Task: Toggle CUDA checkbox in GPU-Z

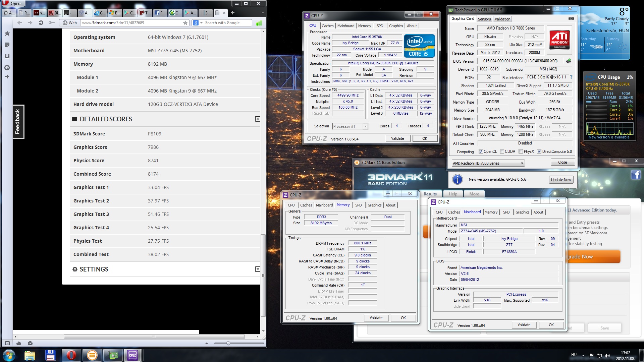Action: coord(502,152)
